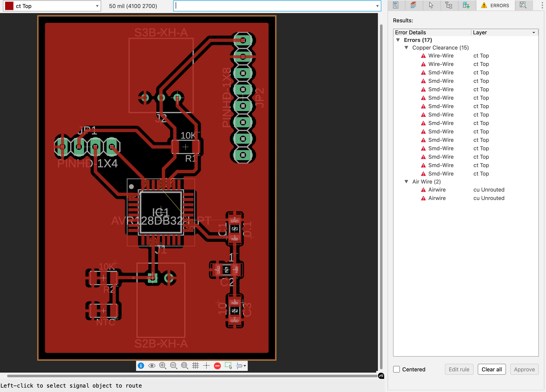Open the Design Manager hierarchy tab
Image resolution: width=546 pixels, height=392 pixels.
click(449, 5)
